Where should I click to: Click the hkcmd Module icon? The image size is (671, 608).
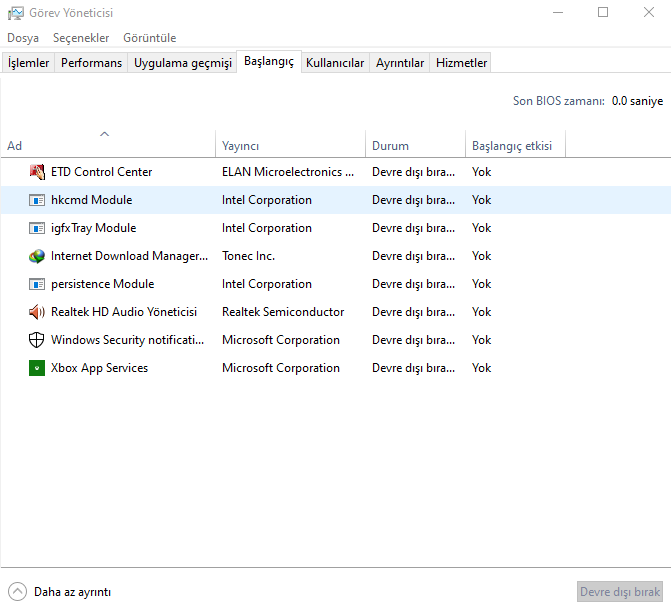tap(37, 200)
